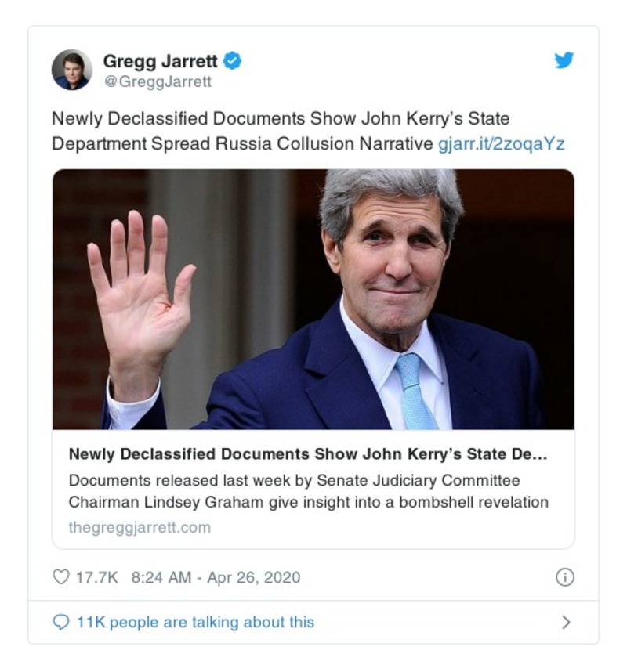Click the Twitter bird logo
The image size is (627, 672).
point(564,60)
